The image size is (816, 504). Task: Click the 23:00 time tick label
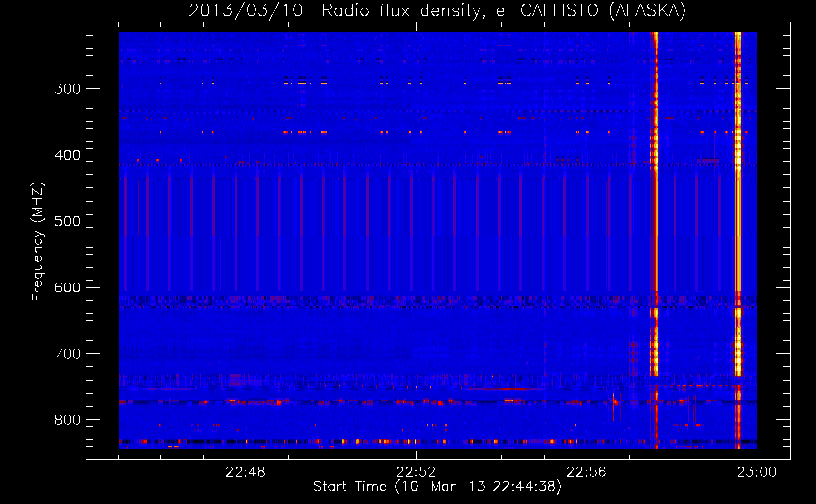[757, 472]
